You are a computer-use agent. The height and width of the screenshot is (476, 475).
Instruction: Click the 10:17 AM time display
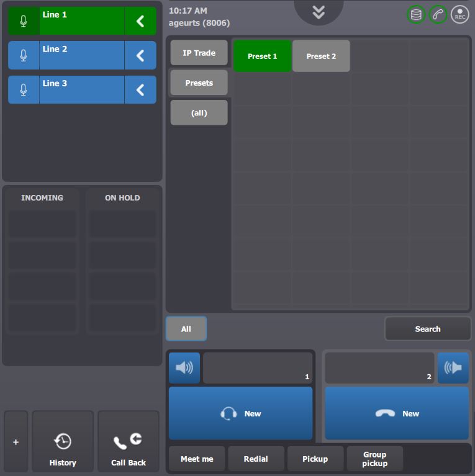click(188, 11)
